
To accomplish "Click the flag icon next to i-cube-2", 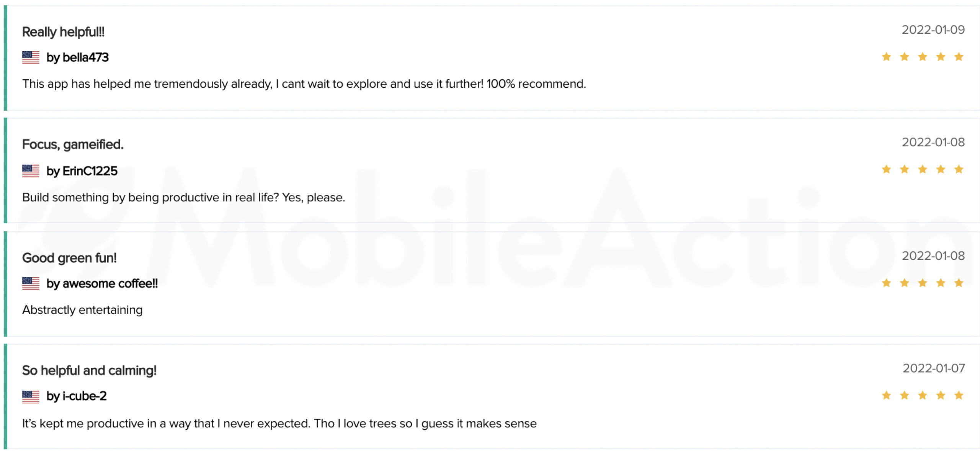I will (31, 396).
